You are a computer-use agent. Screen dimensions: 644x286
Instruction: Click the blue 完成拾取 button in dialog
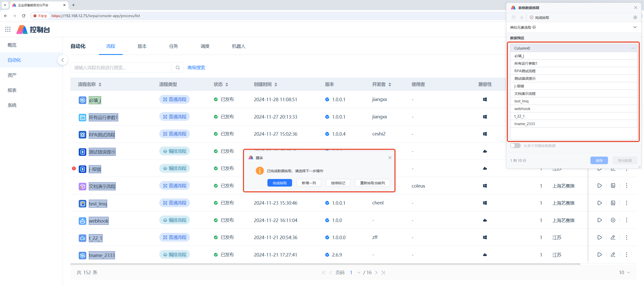tap(280, 183)
